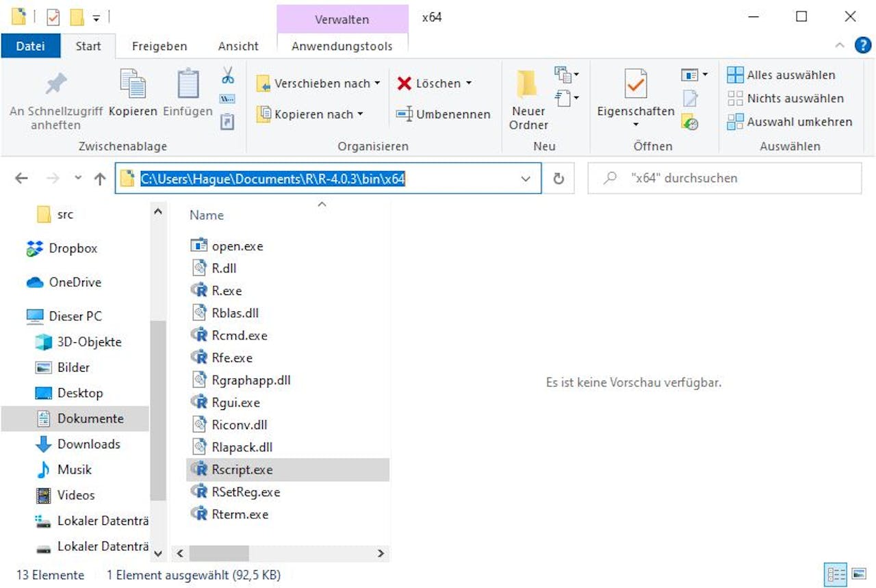
Task: Customize quick access toolbar dropdown
Action: 96,18
